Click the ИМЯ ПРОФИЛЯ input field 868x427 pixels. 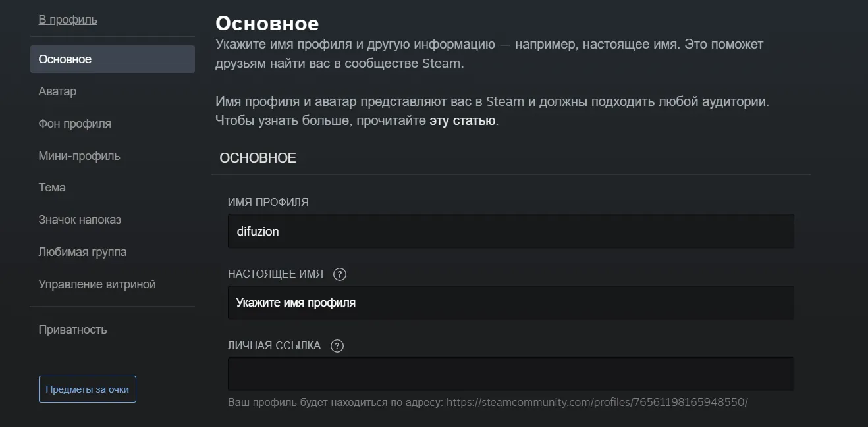(x=510, y=231)
